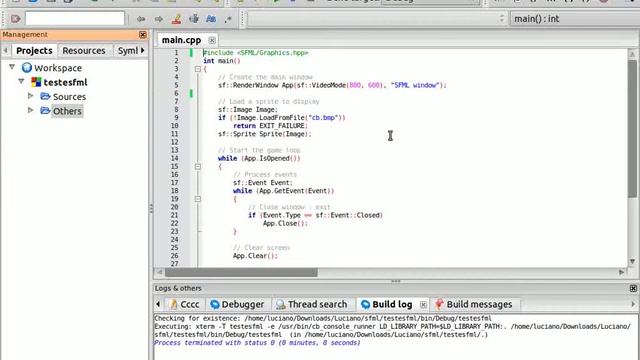This screenshot has width=640, height=360.
Task: Activate the main.cpp editor tab
Action: tap(181, 40)
